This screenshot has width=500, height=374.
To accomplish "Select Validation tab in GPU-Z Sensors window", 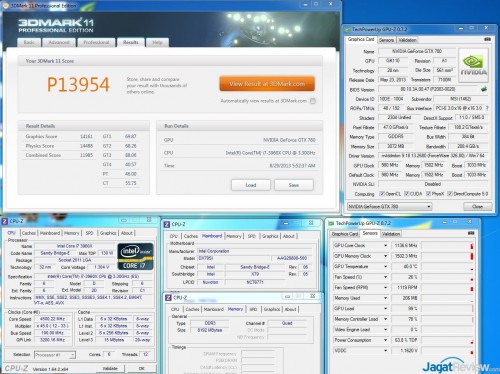I will coord(391,234).
